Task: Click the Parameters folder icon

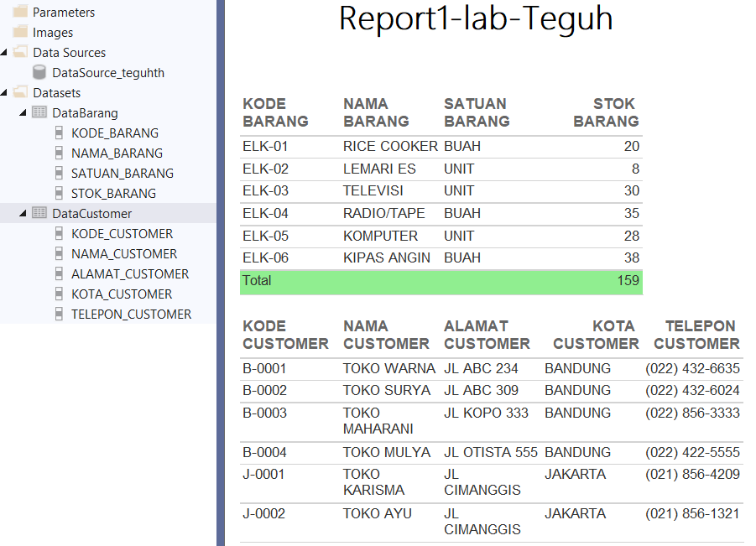Action: coord(20,12)
